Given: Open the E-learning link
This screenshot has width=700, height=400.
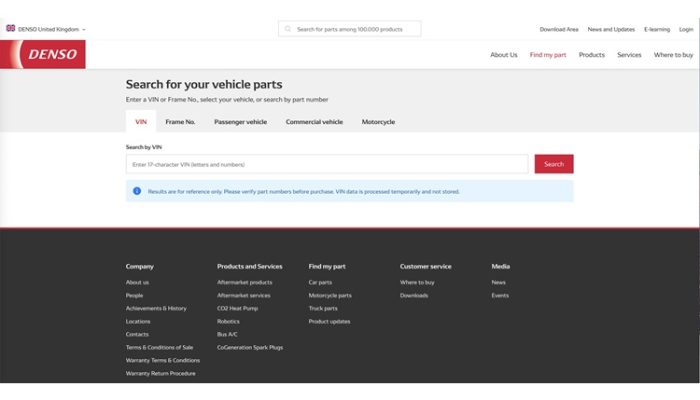Looking at the screenshot, I should (x=657, y=29).
